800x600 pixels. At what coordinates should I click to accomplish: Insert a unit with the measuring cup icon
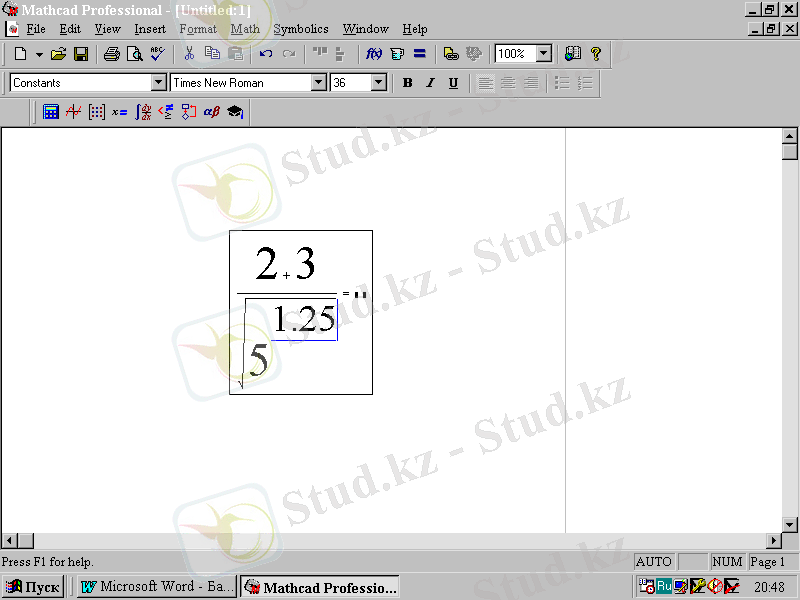(x=397, y=54)
